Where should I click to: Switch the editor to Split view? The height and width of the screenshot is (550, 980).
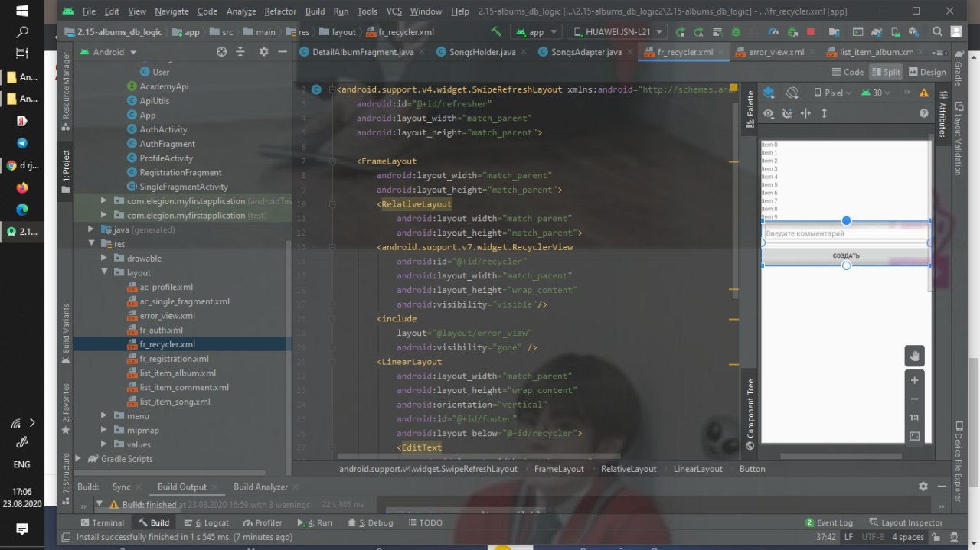coord(885,72)
